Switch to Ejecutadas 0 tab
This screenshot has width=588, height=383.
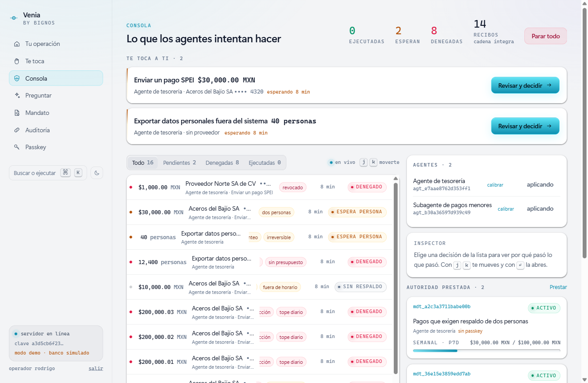pos(265,163)
